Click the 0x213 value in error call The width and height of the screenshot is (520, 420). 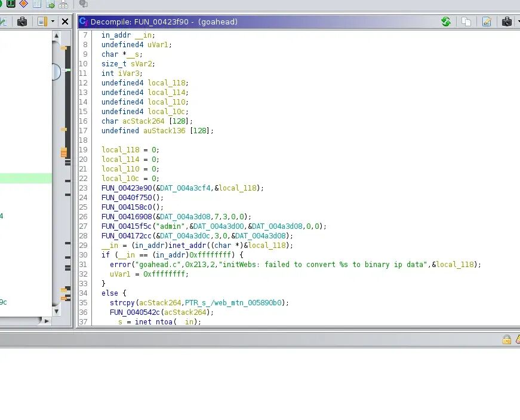pos(196,265)
